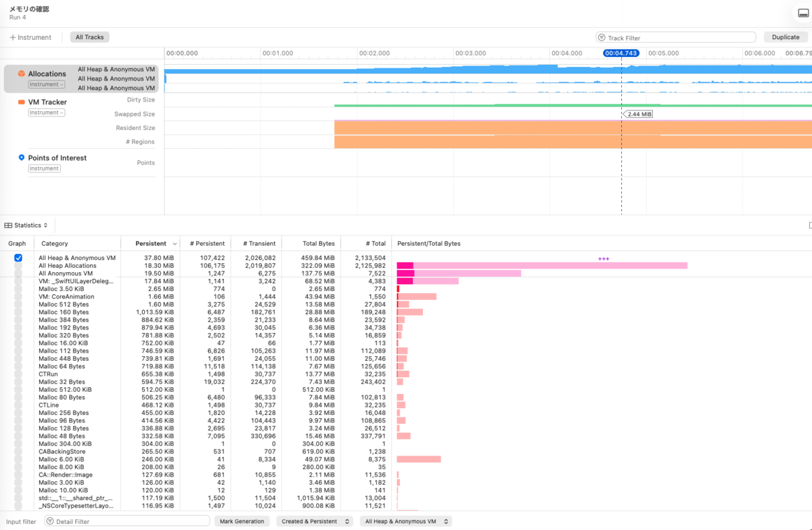Enable graph for VM: CoreAnimation row
The height and width of the screenshot is (530, 812).
[18, 296]
